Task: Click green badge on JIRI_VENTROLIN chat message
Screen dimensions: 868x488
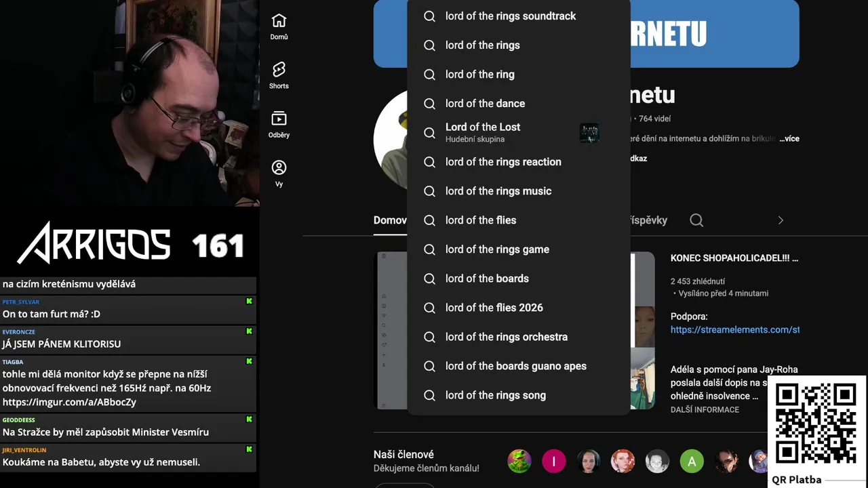Action: pyautogui.click(x=249, y=449)
